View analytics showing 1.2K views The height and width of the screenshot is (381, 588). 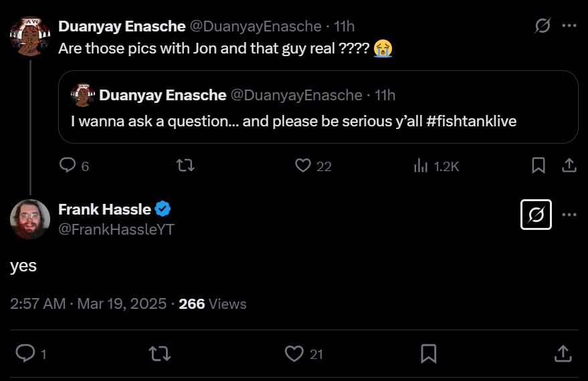pyautogui.click(x=421, y=165)
